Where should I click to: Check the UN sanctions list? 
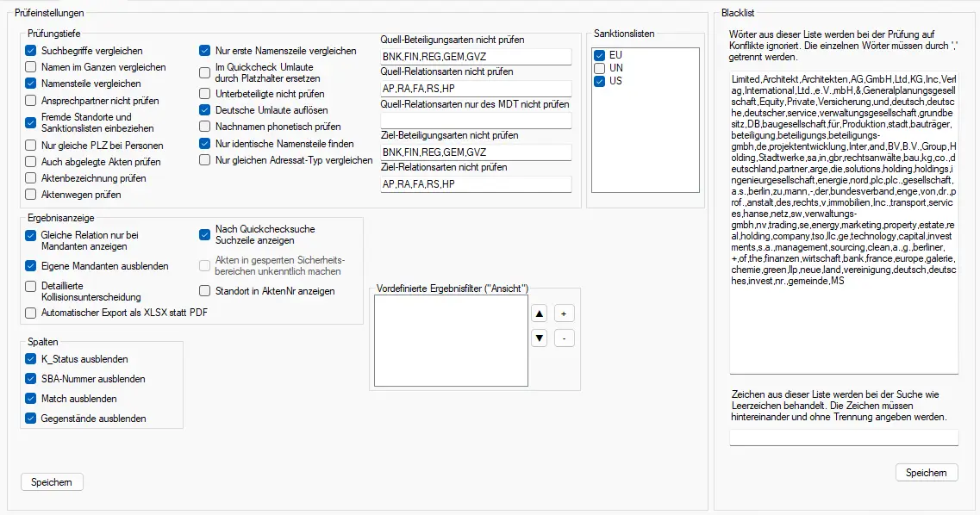[x=599, y=66]
